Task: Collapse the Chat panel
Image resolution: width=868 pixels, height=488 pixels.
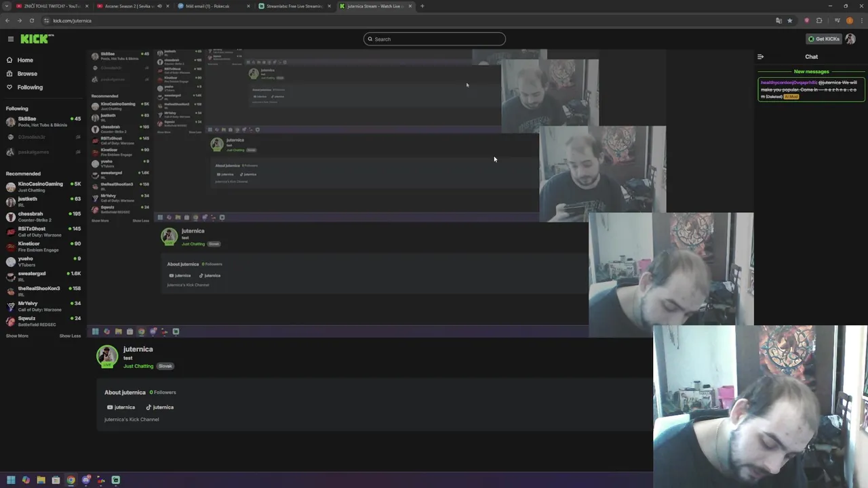Action: pyautogui.click(x=760, y=57)
